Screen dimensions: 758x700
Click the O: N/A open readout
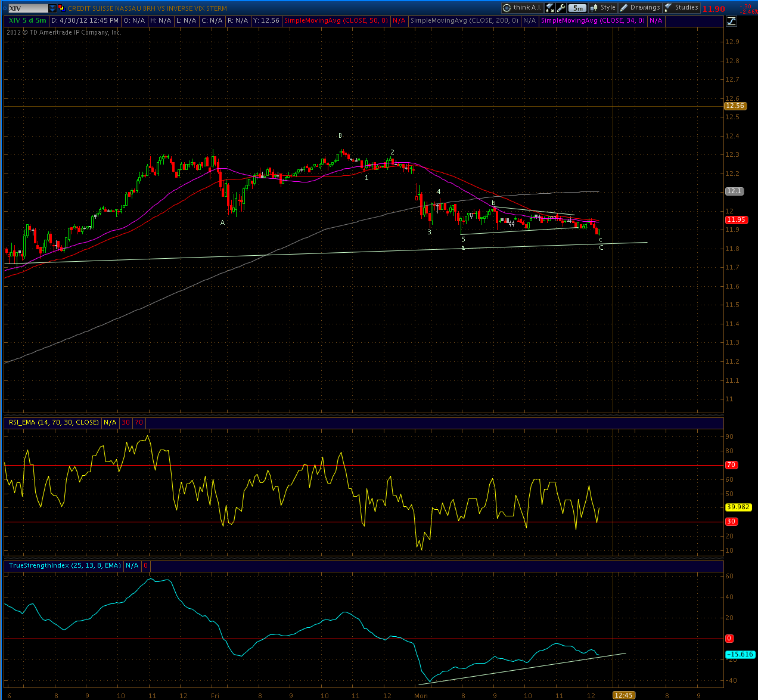(x=134, y=20)
